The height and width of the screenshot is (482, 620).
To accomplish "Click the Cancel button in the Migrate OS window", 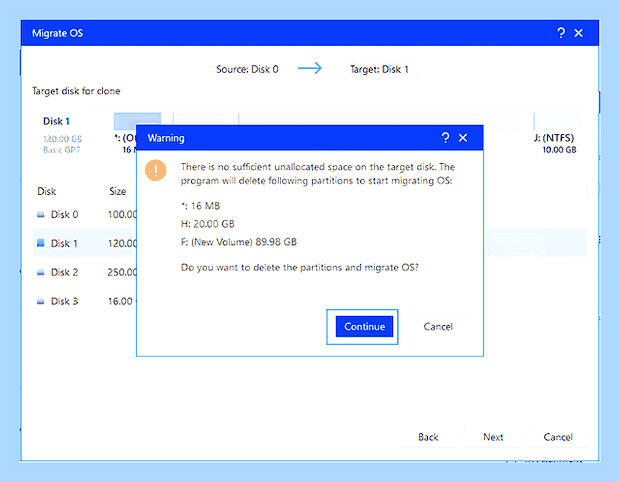I will [558, 437].
